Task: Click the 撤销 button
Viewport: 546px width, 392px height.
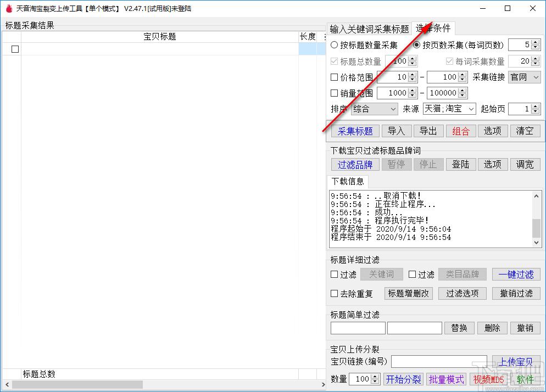Action: 525,328
